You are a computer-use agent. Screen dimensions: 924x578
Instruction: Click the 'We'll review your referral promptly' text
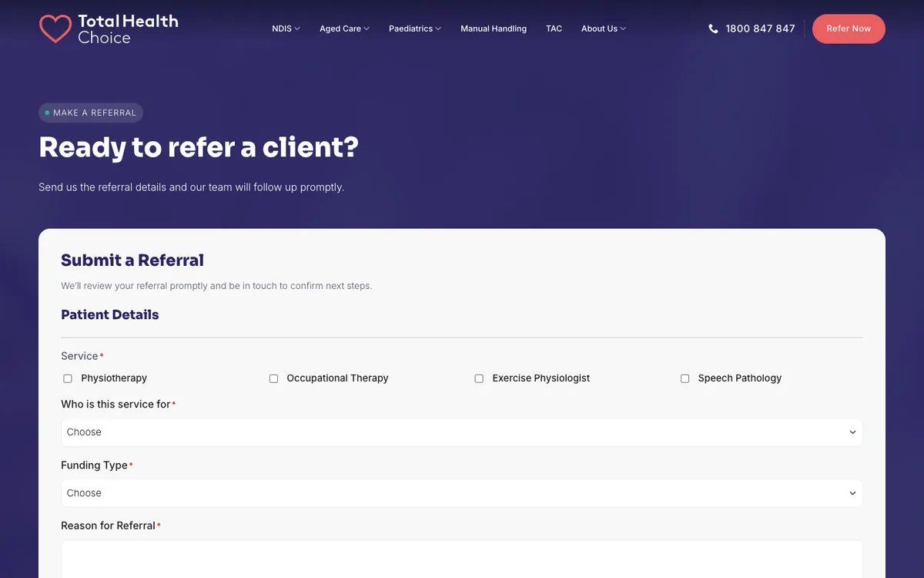216,286
